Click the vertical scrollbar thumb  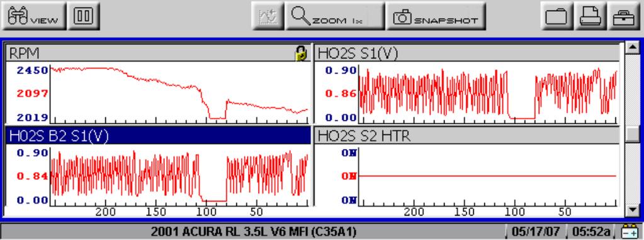632,134
